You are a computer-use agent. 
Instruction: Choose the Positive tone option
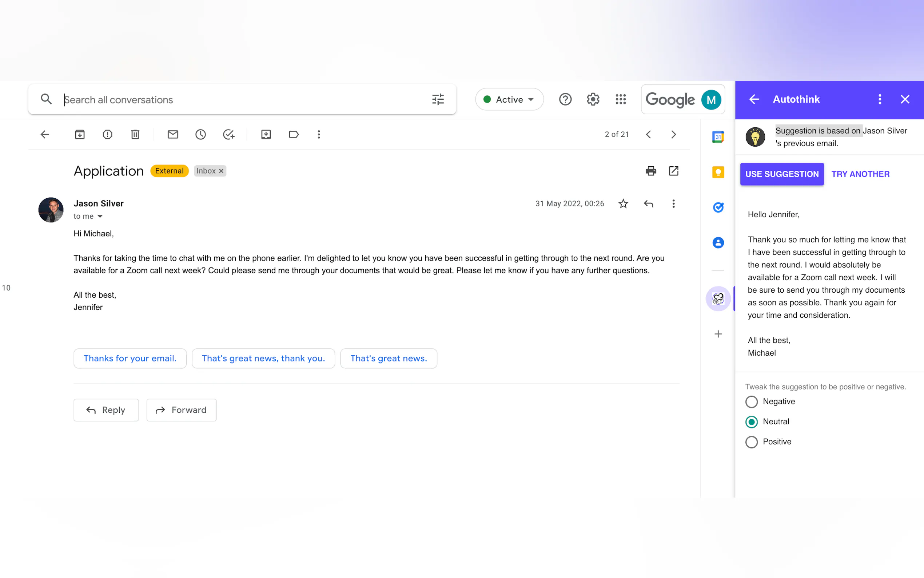pos(751,442)
